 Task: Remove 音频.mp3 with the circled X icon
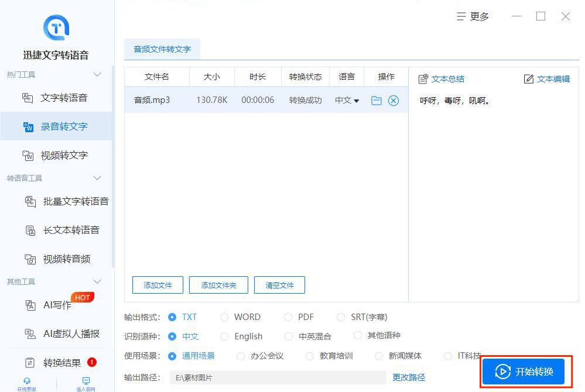(394, 100)
